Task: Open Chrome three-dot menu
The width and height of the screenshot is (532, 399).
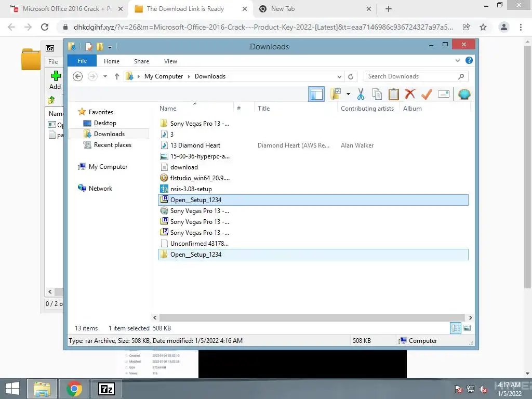Action: [521, 27]
